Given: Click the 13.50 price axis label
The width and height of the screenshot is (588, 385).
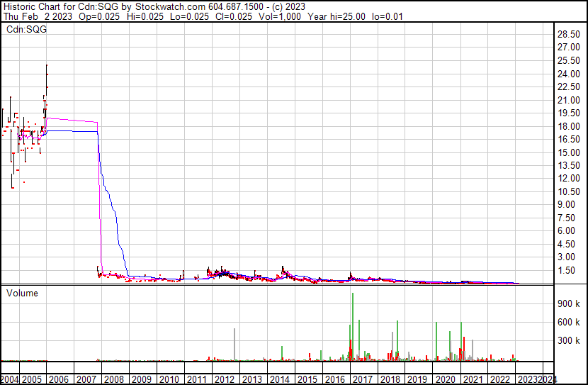Looking at the screenshot, I should pos(569,165).
